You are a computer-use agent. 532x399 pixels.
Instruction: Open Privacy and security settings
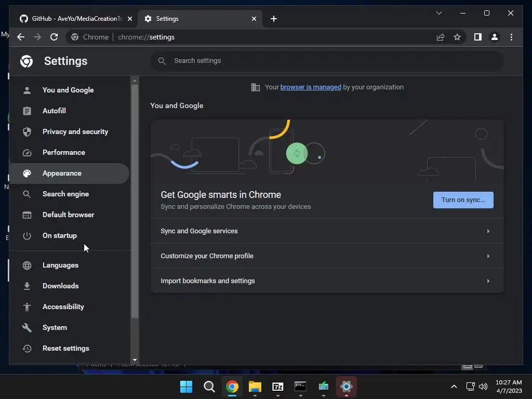click(x=70, y=131)
